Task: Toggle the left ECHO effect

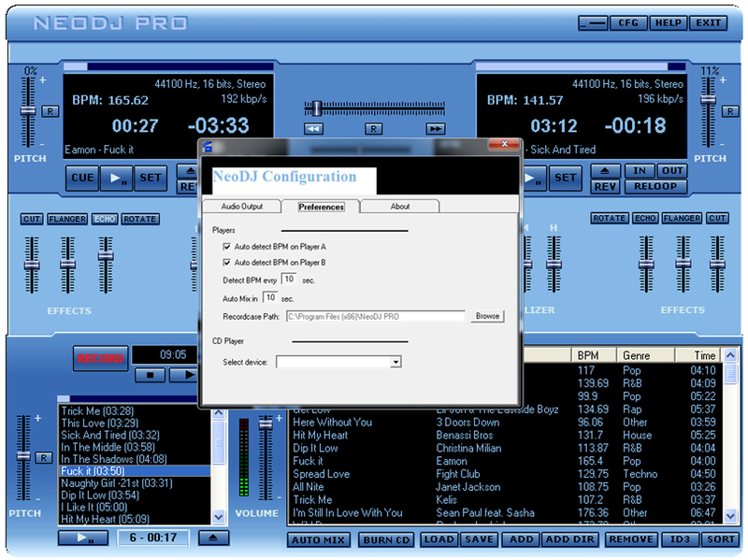Action: pyautogui.click(x=105, y=219)
